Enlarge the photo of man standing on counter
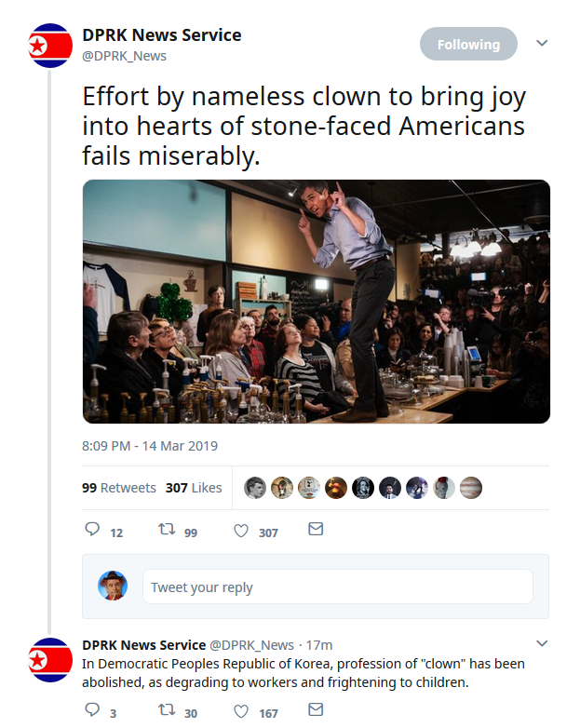 pos(317,302)
